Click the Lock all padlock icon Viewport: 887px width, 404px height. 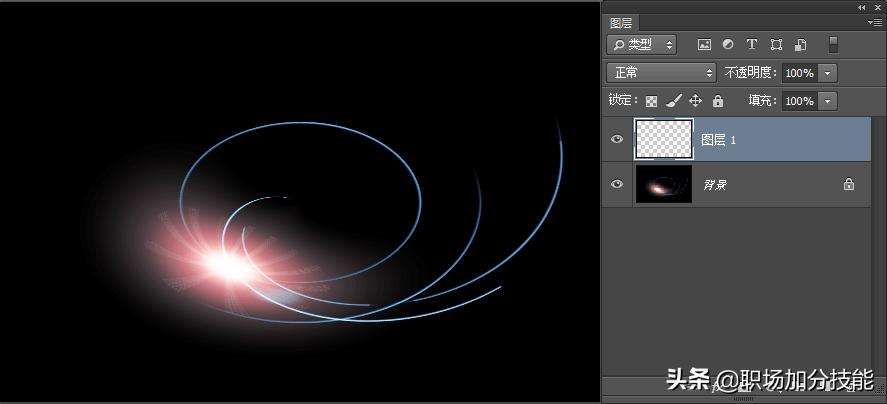(718, 101)
